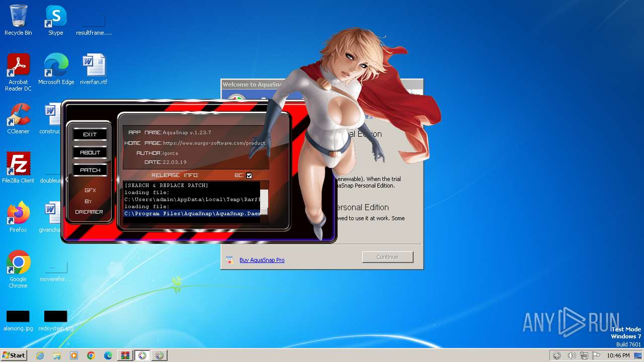644x362 pixels.
Task: Launch Microsoft Edge desktop shortcut
Action: coord(56,69)
